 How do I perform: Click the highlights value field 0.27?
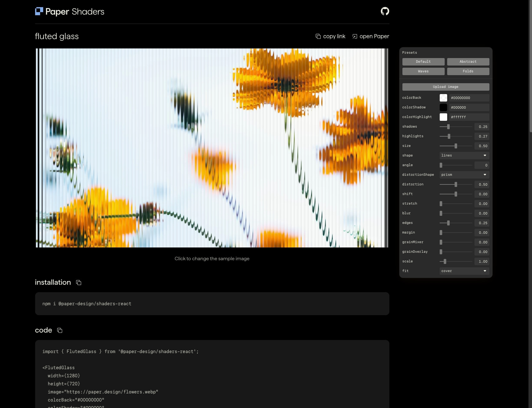[482, 136]
